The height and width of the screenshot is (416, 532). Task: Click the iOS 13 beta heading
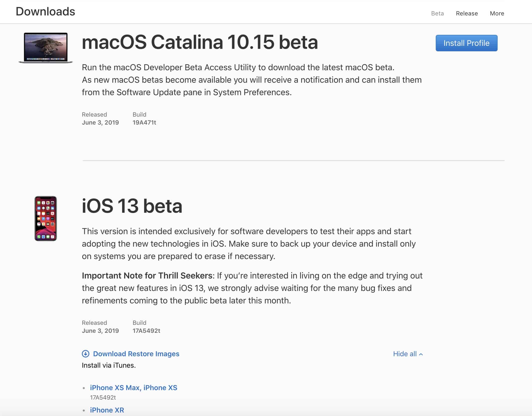[132, 206]
